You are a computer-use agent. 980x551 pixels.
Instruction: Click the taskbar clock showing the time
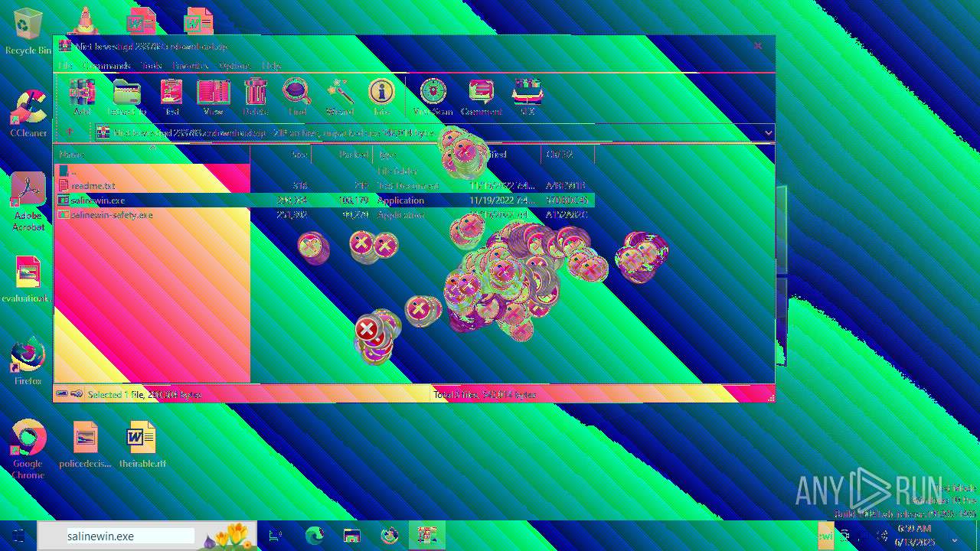(914, 535)
